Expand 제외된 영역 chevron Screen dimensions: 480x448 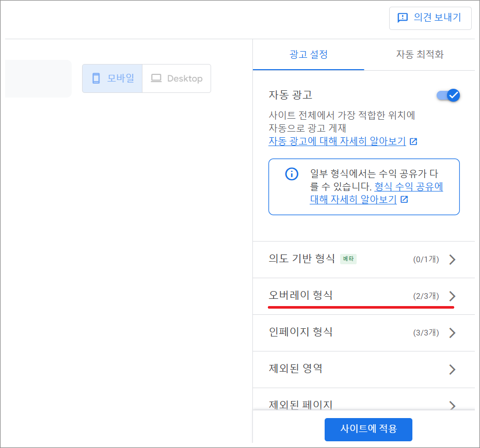[452, 370]
